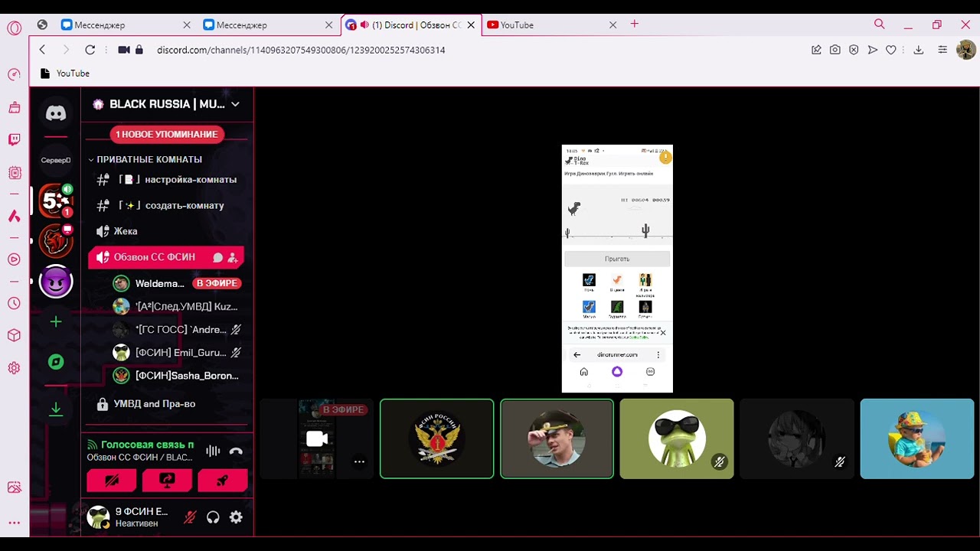Image resolution: width=980 pixels, height=551 pixels.
Task: Open more options on stream tile
Action: 359,461
